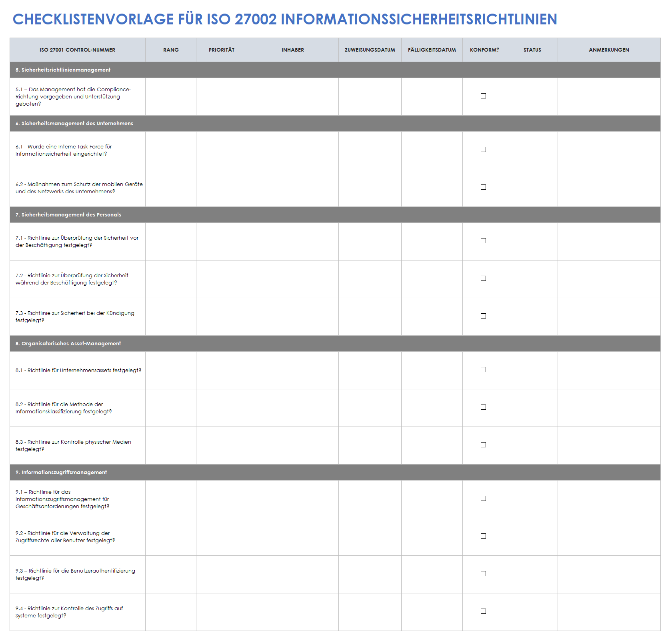Select the 8.3 Kontrolle physischer Medien text
672x631 pixels.
point(73,445)
